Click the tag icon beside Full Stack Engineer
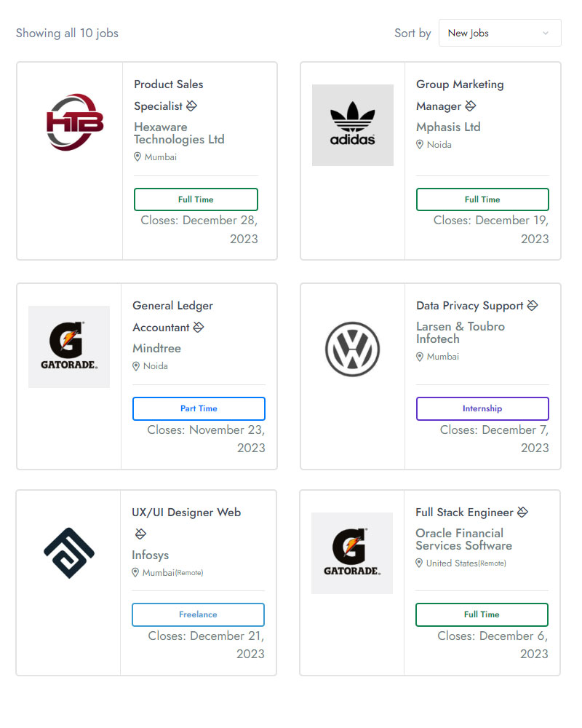 click(522, 512)
